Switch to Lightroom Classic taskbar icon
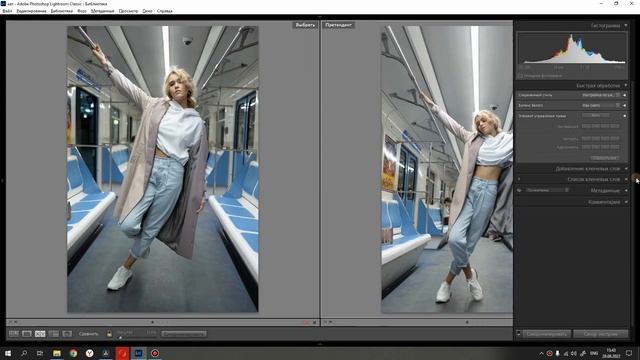Image resolution: width=640 pixels, height=360 pixels. pyautogui.click(x=138, y=353)
